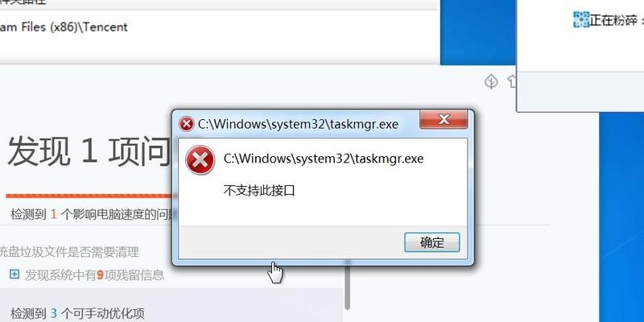Image resolution: width=644 pixels, height=322 pixels.
Task: Expand the 发现系统中有9项残留信息 item
Action: pyautogui.click(x=14, y=274)
